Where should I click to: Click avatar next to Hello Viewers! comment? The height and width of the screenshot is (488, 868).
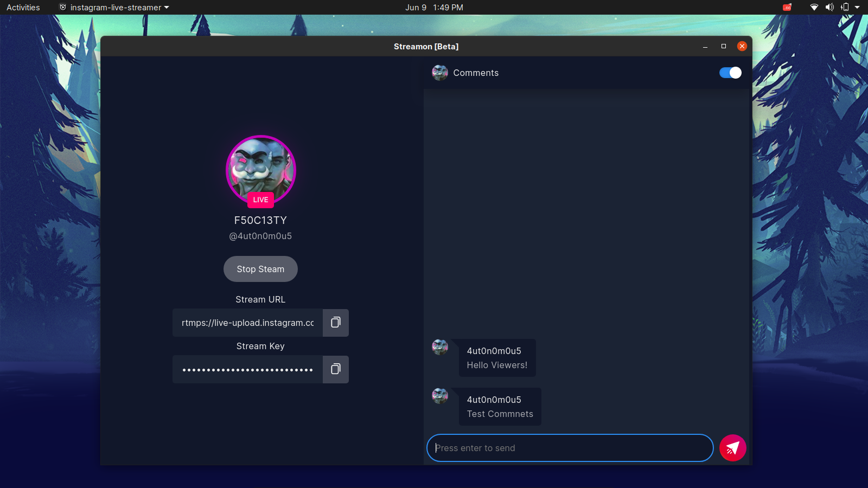coord(440,347)
